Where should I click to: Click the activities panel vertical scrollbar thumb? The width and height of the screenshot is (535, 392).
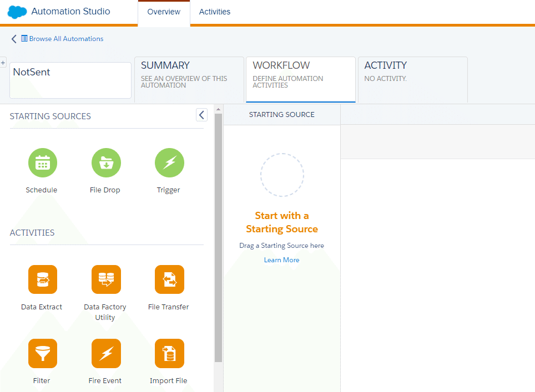[x=218, y=238]
